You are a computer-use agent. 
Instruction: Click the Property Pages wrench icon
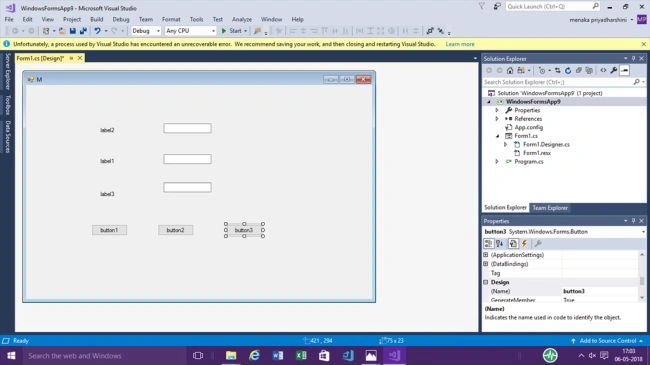538,243
